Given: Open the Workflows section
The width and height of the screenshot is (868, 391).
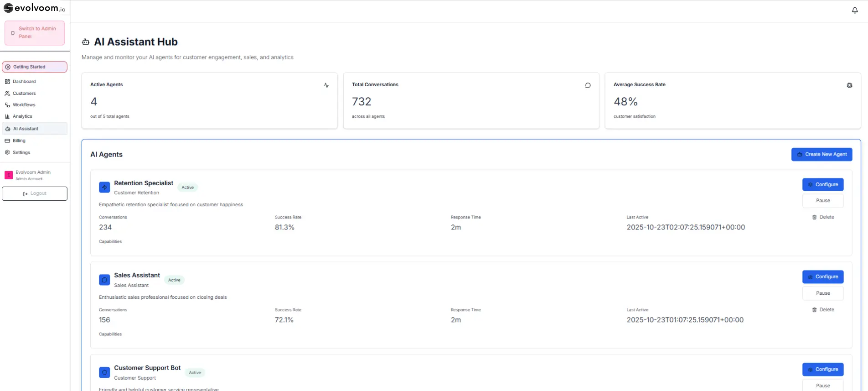Looking at the screenshot, I should [35, 105].
